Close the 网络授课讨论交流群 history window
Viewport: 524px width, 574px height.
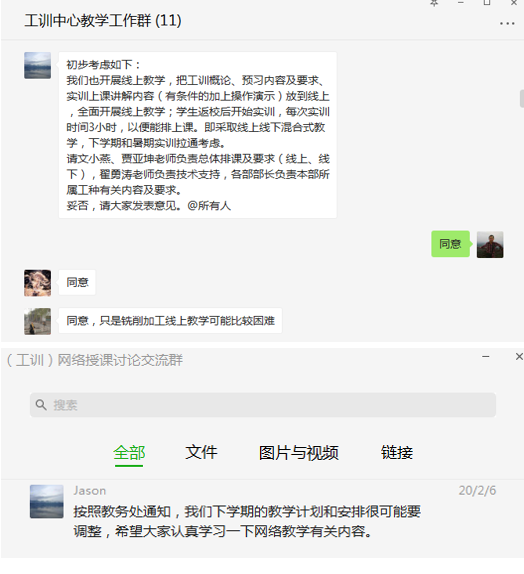click(519, 357)
